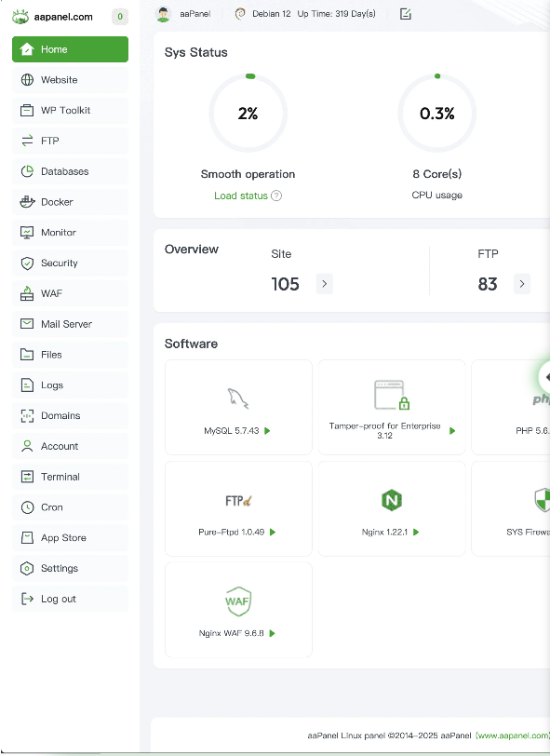Click the FTP count 83
The height and width of the screenshot is (756, 550).
pyautogui.click(x=488, y=284)
